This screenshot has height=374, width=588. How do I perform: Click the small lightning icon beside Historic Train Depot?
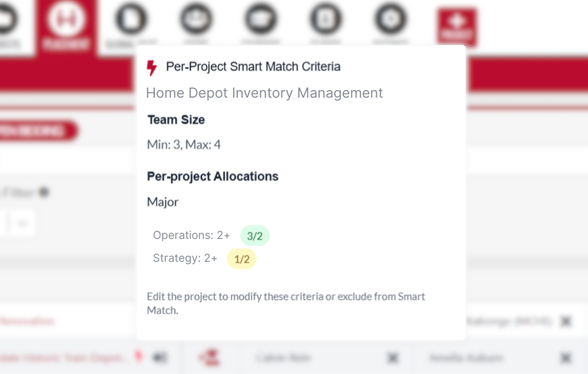(138, 357)
